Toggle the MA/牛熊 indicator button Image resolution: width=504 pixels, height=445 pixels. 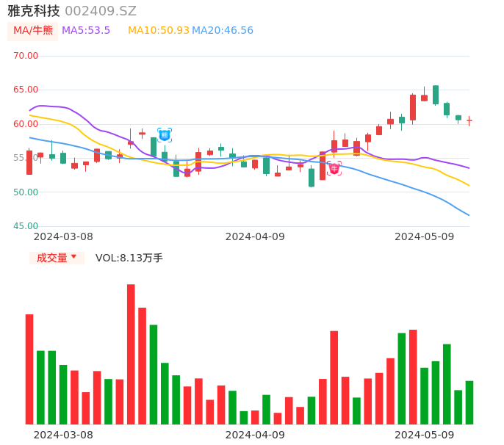tap(32, 31)
